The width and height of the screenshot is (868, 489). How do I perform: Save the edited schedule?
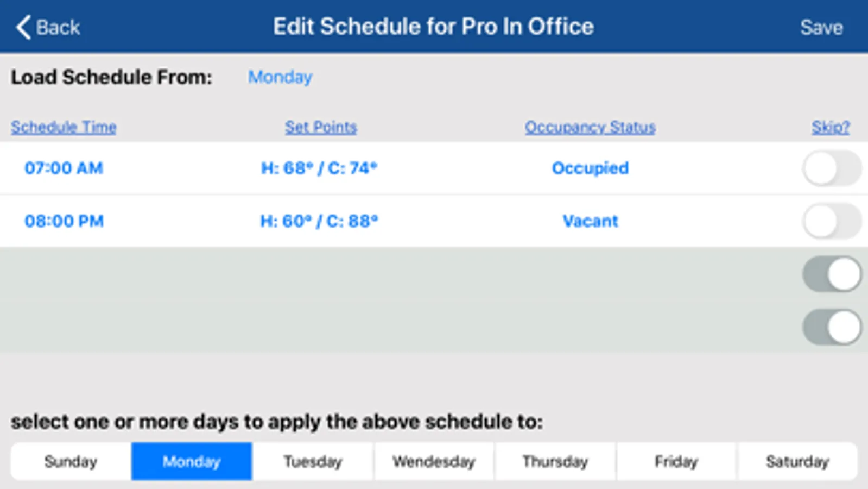821,27
